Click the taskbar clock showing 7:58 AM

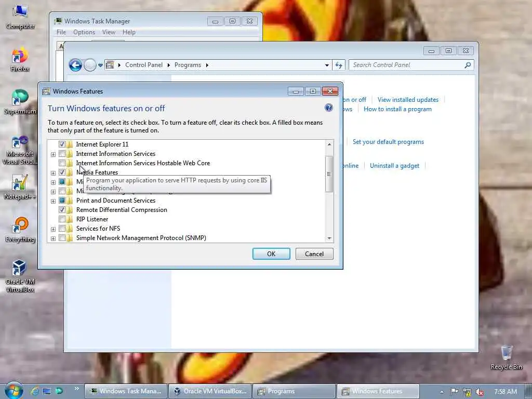click(506, 392)
